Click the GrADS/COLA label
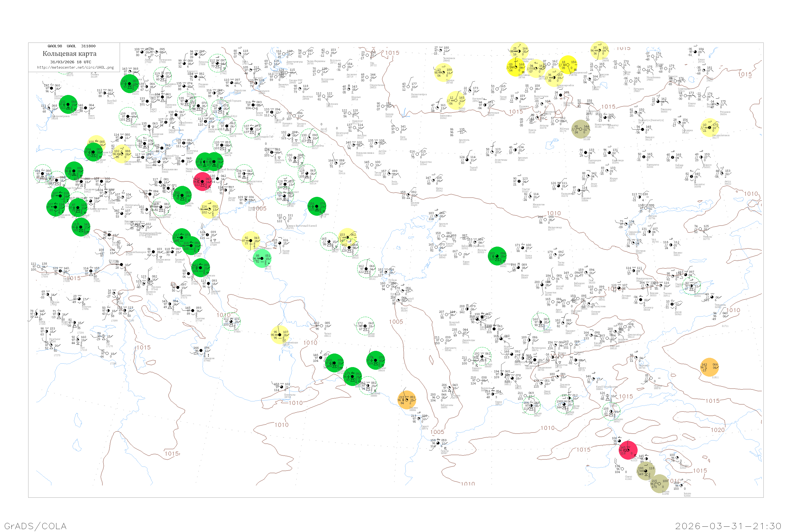Viewport: 798px width, 532px height. (35, 526)
